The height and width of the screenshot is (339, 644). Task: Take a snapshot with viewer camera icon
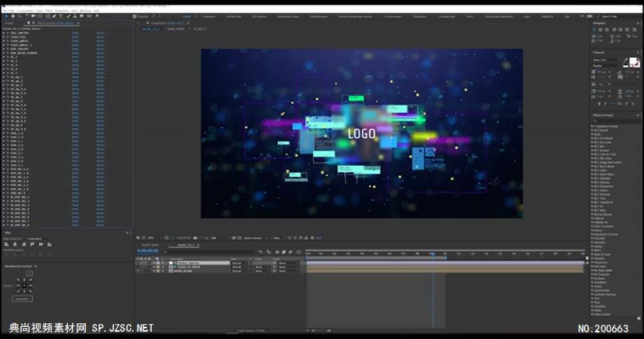coord(195,238)
